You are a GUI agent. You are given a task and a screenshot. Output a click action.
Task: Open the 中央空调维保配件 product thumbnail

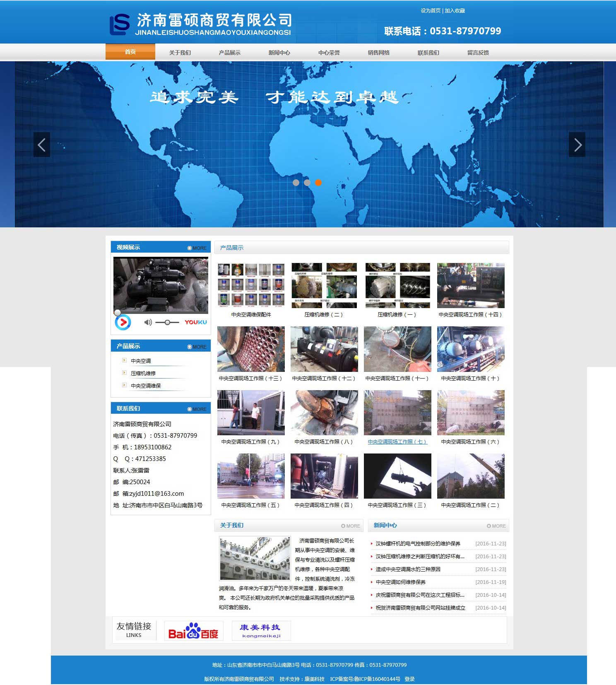point(251,285)
